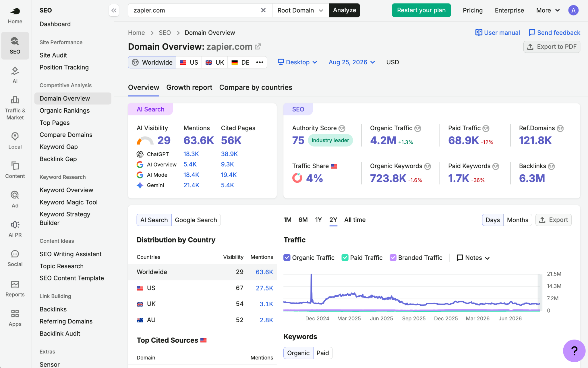Click the user avatar icon
Screen dimensions: 588x368
pyautogui.click(x=573, y=10)
